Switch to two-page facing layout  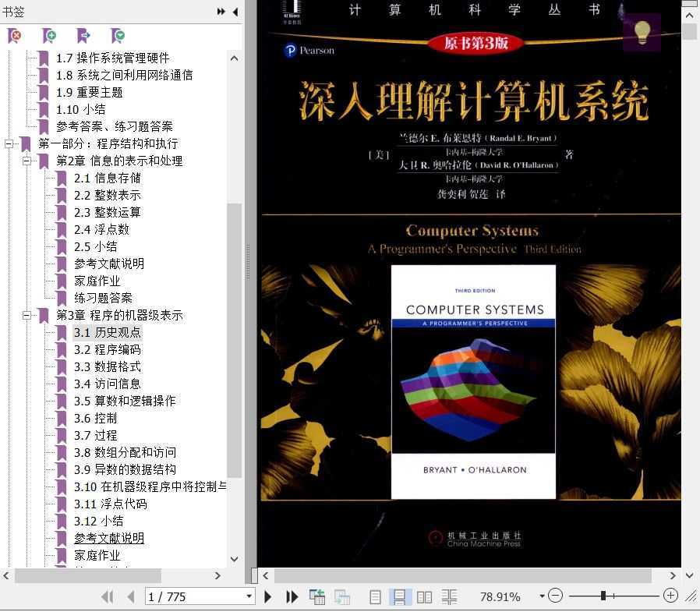[x=424, y=597]
